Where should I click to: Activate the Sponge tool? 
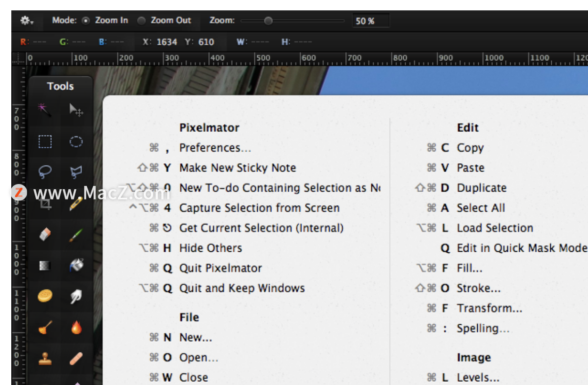pos(45,296)
